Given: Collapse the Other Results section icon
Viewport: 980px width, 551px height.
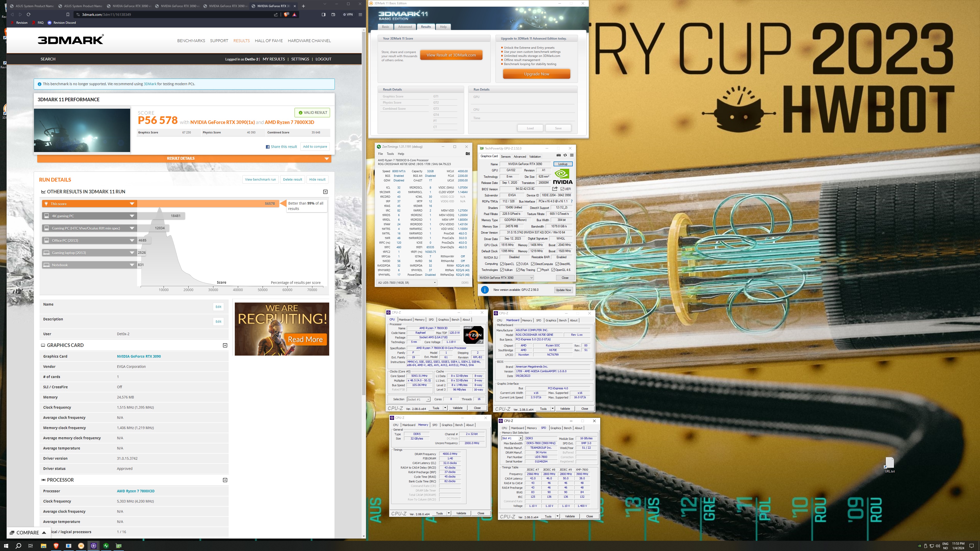Looking at the screenshot, I should point(325,192).
